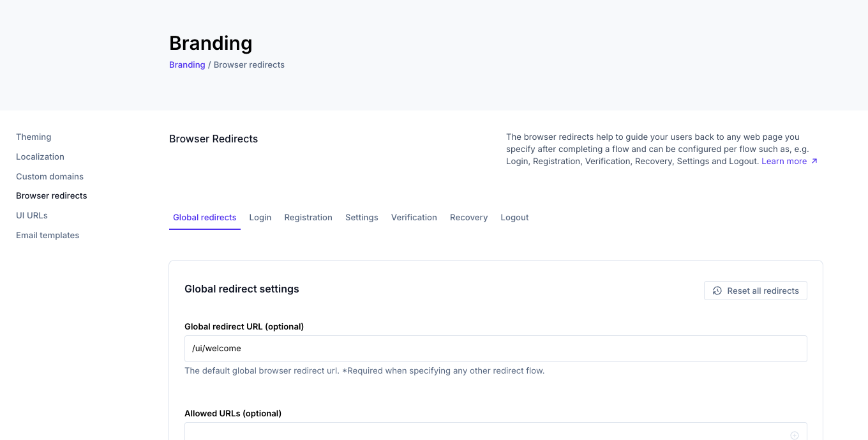The height and width of the screenshot is (440, 868).
Task: Open the Learn more link
Action: (x=784, y=161)
